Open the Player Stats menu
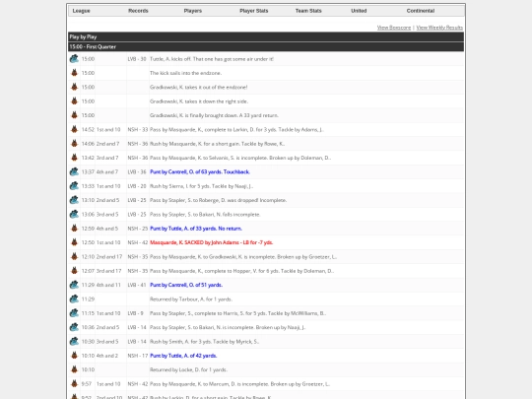Screen dimensions: 532x399 [254, 11]
